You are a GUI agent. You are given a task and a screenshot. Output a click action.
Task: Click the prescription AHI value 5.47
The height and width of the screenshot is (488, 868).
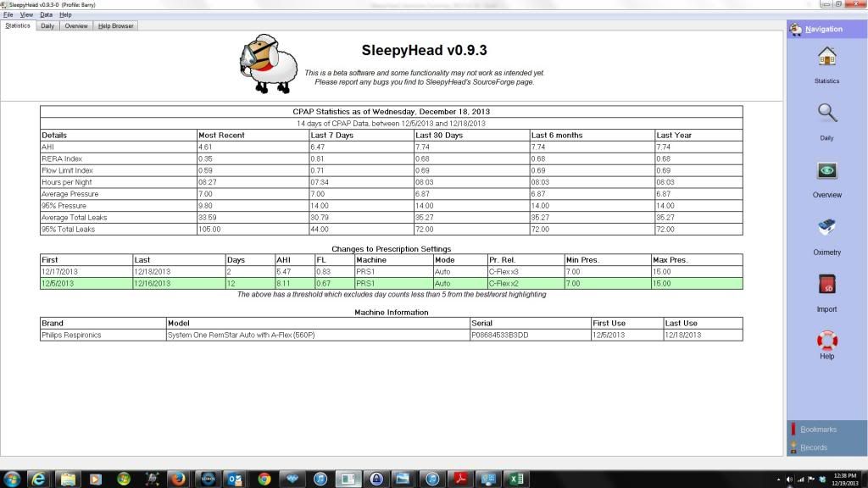pyautogui.click(x=283, y=272)
